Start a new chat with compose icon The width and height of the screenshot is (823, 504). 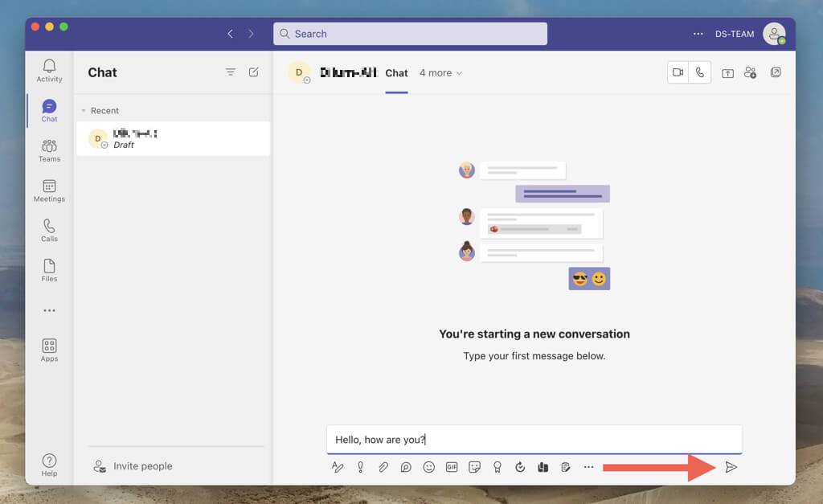coord(253,72)
